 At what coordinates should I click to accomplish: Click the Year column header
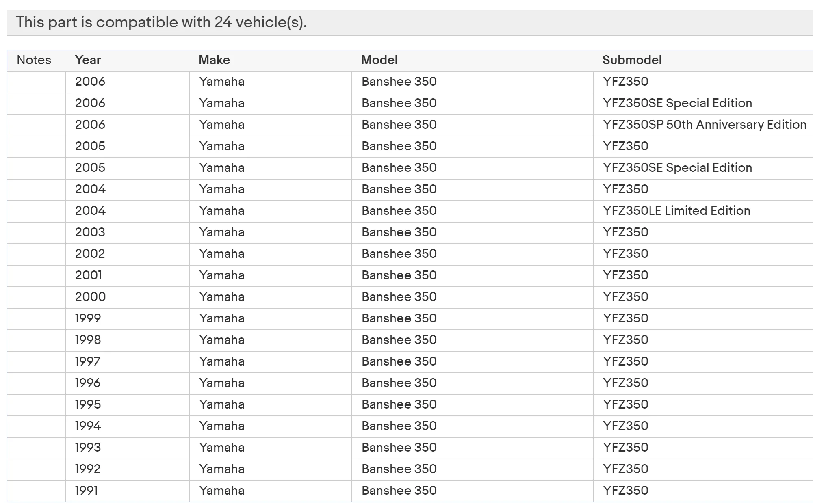click(x=88, y=60)
